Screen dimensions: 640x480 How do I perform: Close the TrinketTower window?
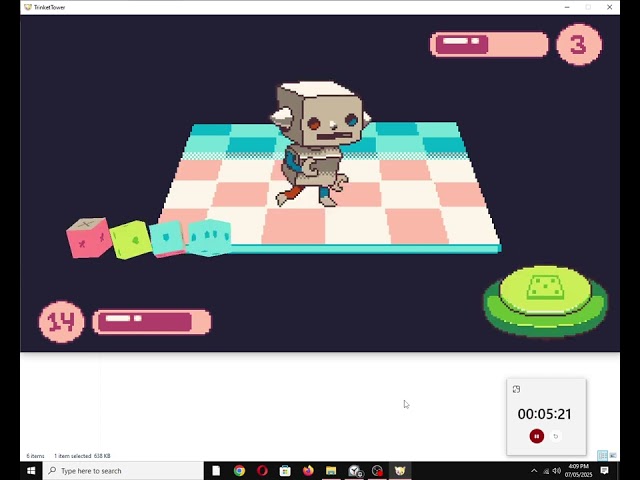click(609, 7)
